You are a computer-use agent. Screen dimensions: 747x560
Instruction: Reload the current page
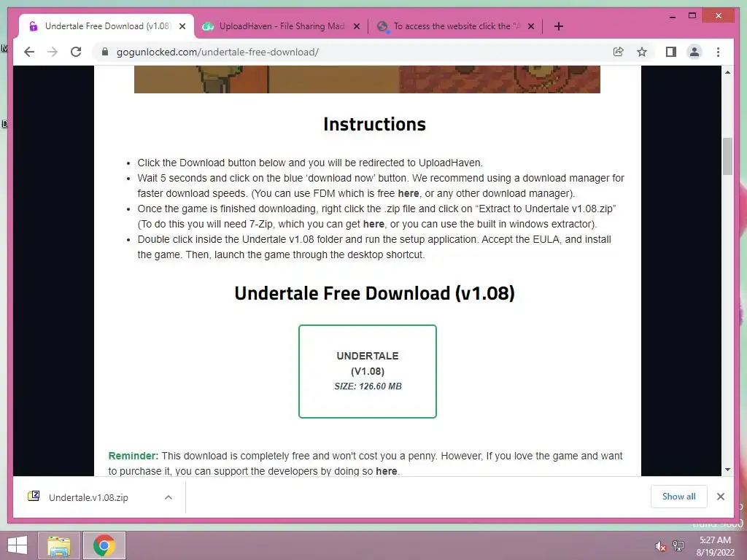click(x=76, y=52)
